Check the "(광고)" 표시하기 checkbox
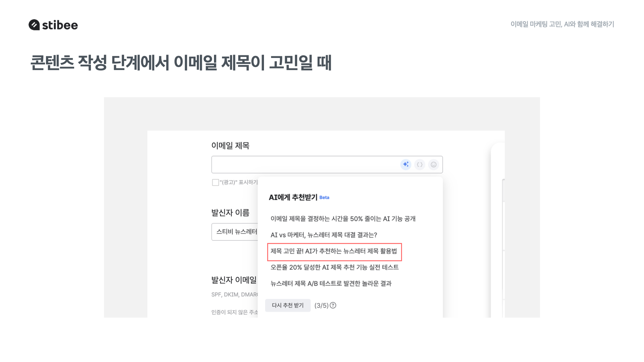Viewport: 644px width, 362px height. coord(215,182)
